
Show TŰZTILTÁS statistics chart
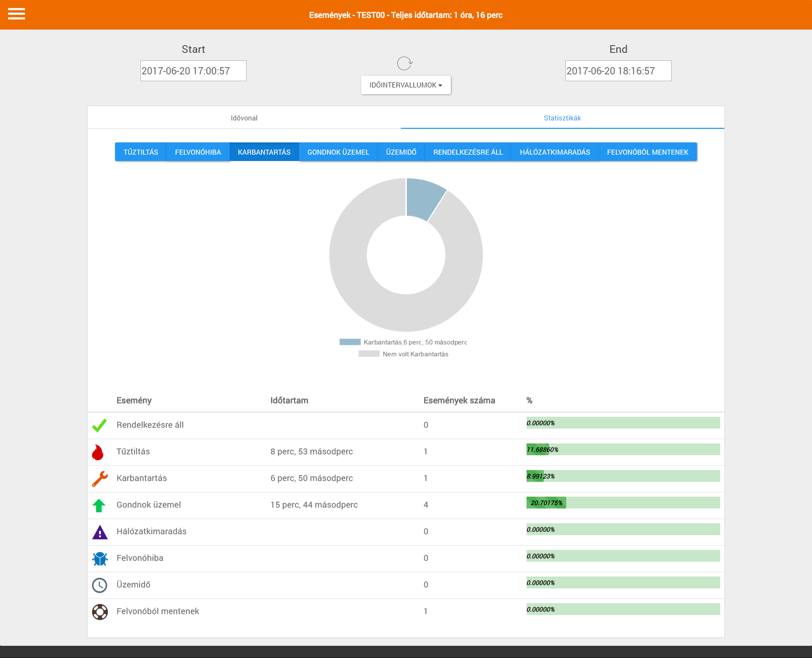coord(141,152)
